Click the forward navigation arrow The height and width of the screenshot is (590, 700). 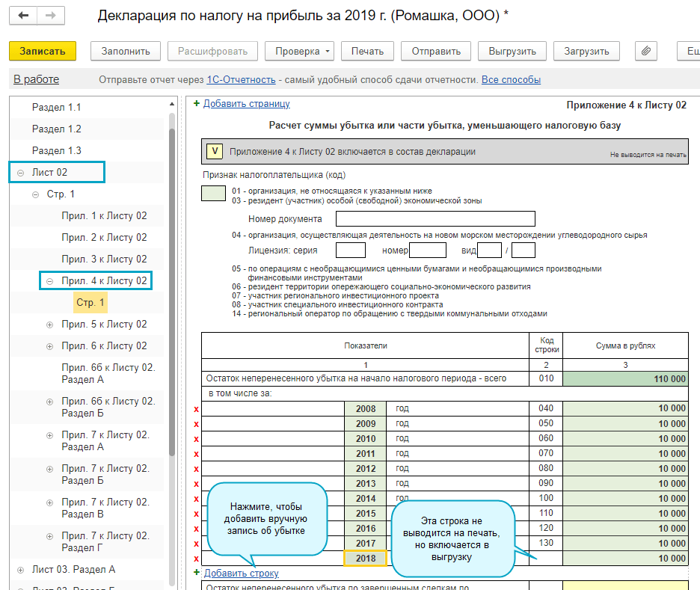50,16
